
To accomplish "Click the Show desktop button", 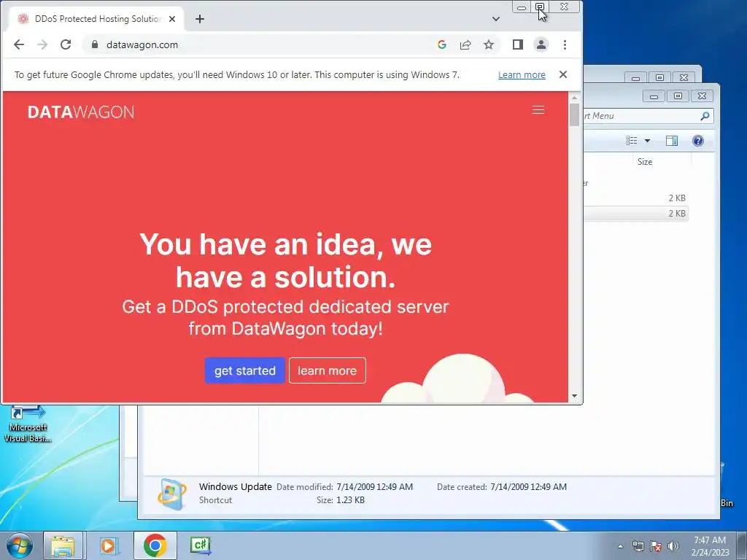I will [x=742, y=545].
